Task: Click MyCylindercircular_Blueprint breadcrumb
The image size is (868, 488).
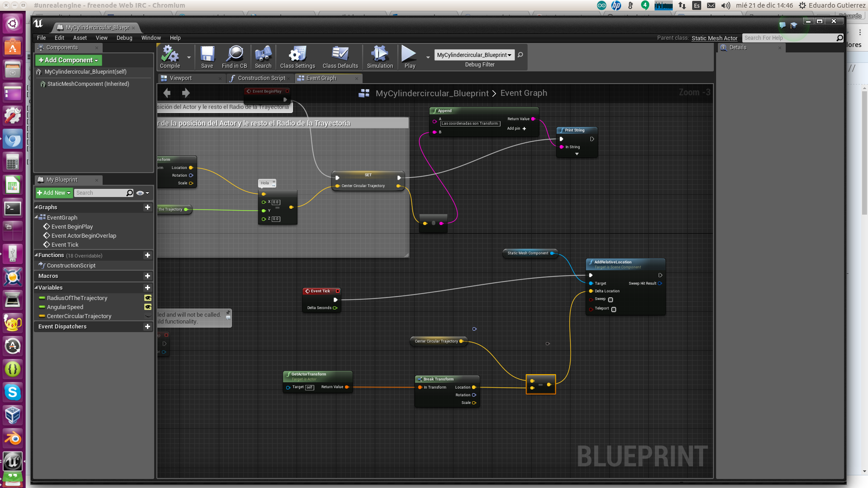Action: (432, 93)
